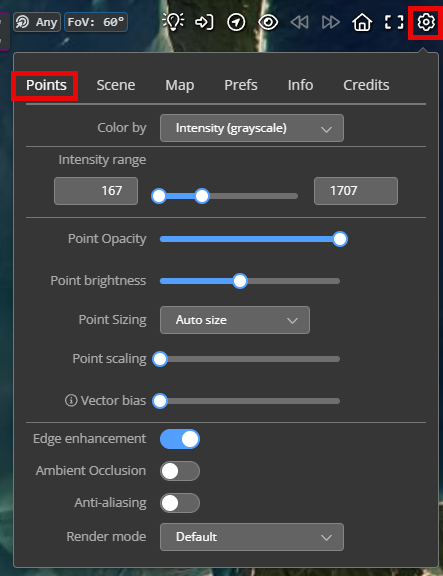Switch to the Scene tab
The width and height of the screenshot is (443, 576).
(x=116, y=85)
